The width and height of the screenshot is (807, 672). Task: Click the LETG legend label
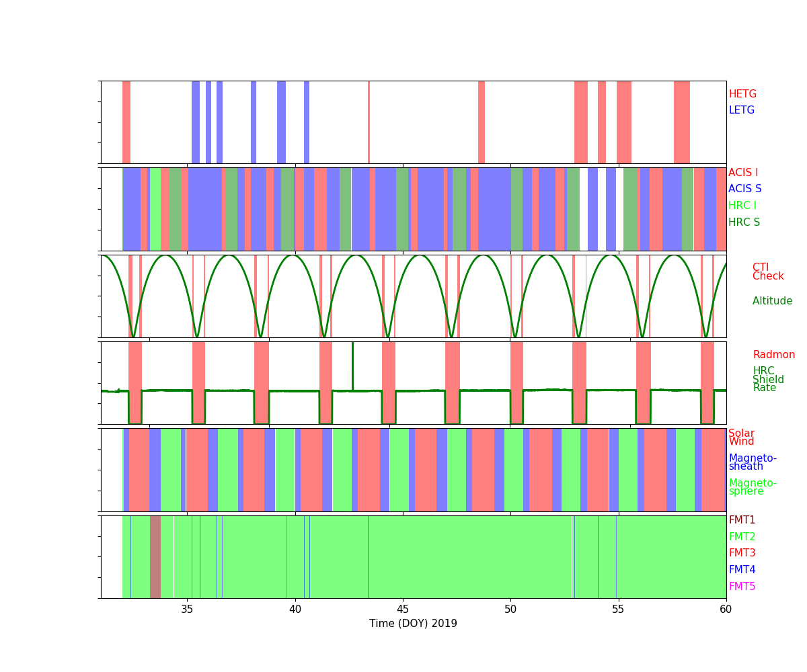(742, 110)
